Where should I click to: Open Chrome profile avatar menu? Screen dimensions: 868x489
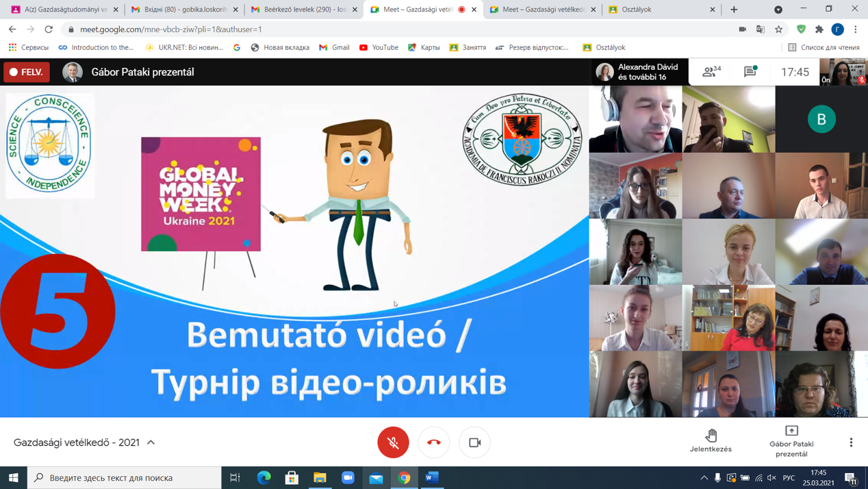click(837, 29)
